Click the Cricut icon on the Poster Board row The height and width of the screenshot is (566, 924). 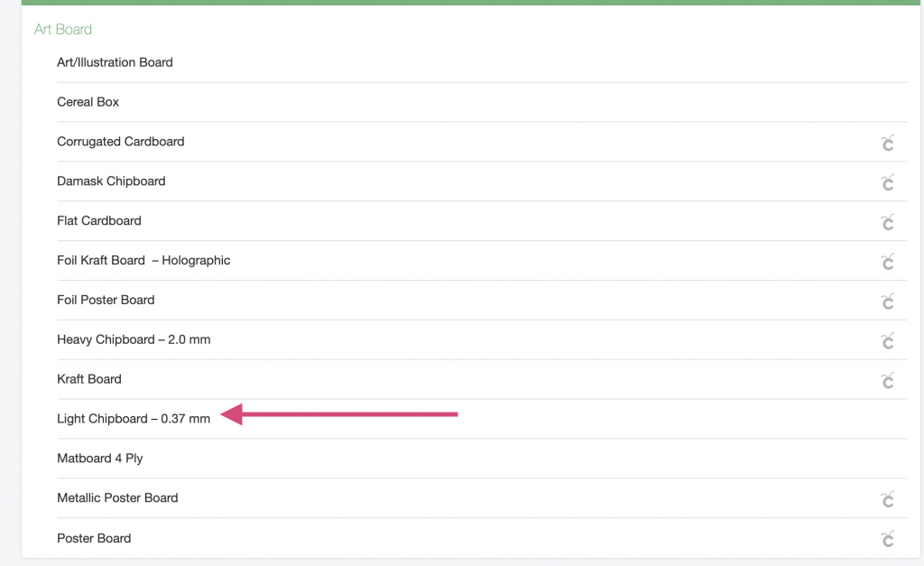click(888, 538)
